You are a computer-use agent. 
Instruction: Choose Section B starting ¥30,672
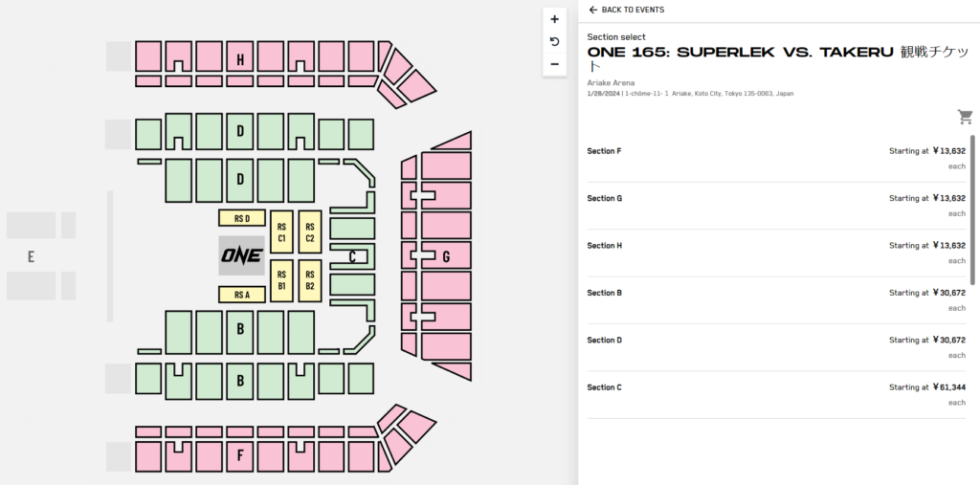776,300
